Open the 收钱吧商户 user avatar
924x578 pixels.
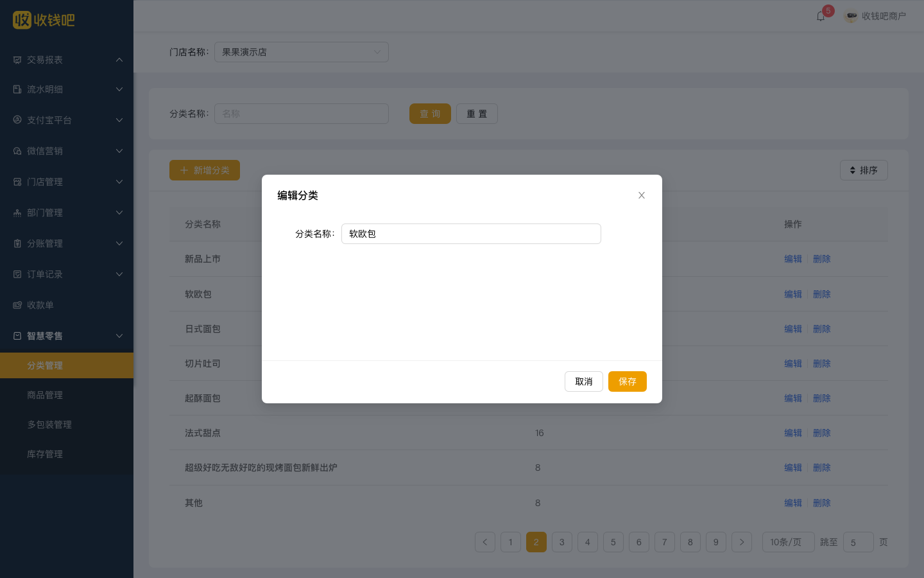(x=851, y=16)
